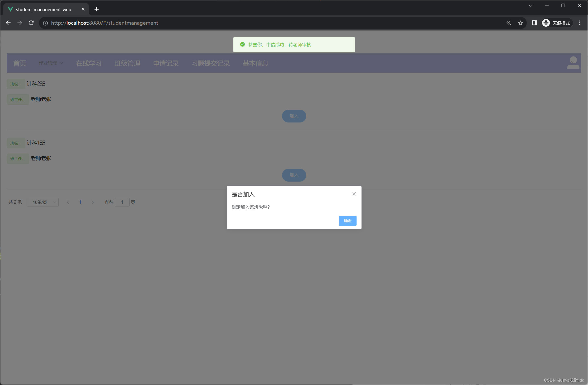This screenshot has height=385, width=588.
Task: Toggle the browser side panel icon
Action: (x=534, y=23)
